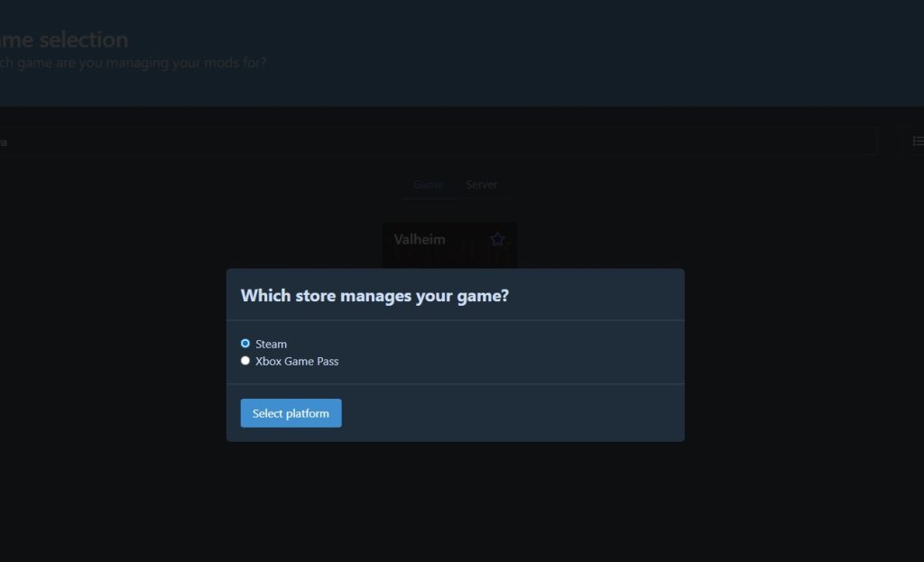
Task: Focus the game search field
Action: click(x=437, y=142)
